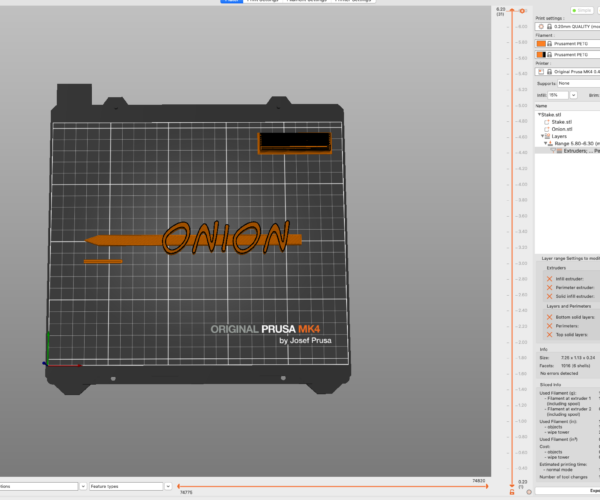Remove the Perimeter extruder override

pos(548,287)
